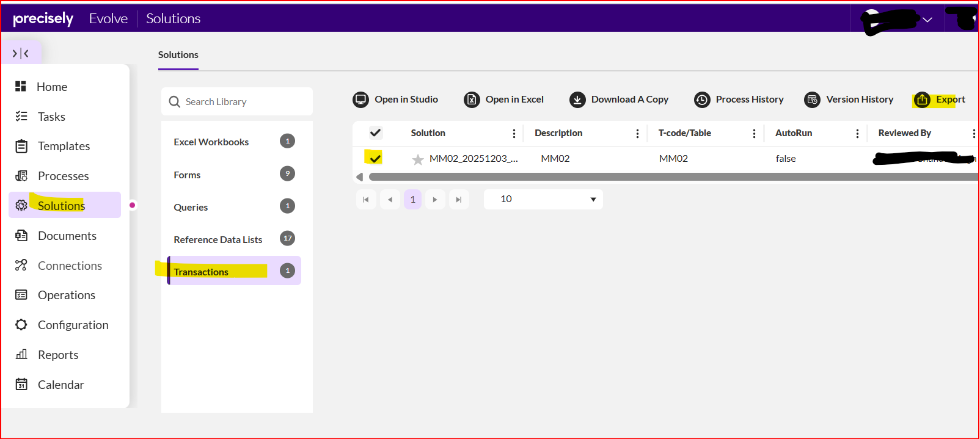Open the AutoRun column options menu
Image resolution: width=980 pixels, height=439 pixels.
[857, 133]
